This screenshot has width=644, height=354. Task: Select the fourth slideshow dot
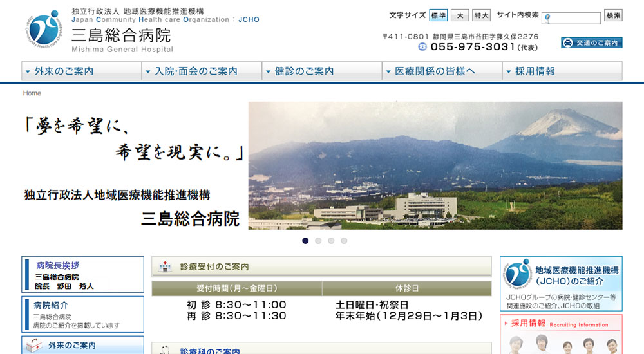tap(344, 241)
